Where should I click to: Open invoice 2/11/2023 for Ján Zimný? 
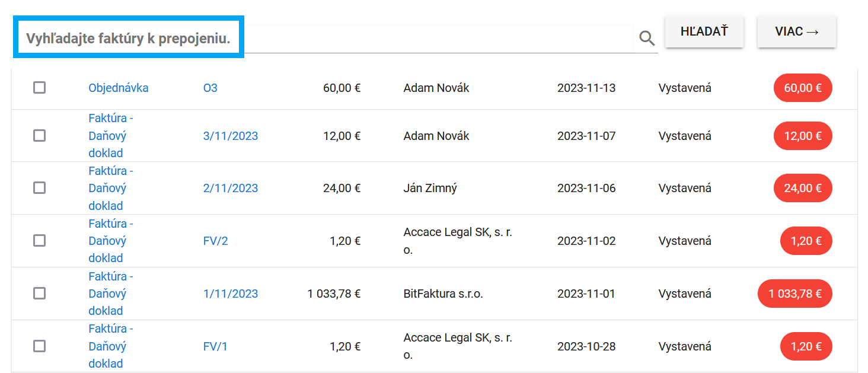coord(230,188)
